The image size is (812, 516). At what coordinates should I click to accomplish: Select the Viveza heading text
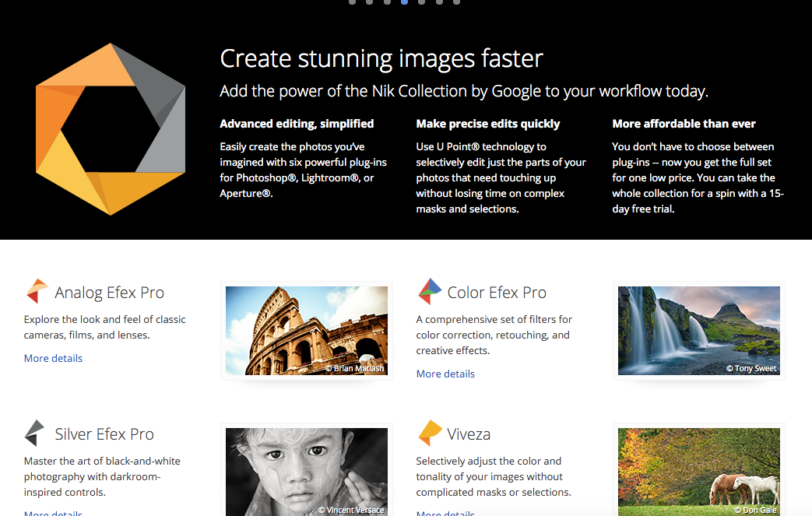point(469,435)
